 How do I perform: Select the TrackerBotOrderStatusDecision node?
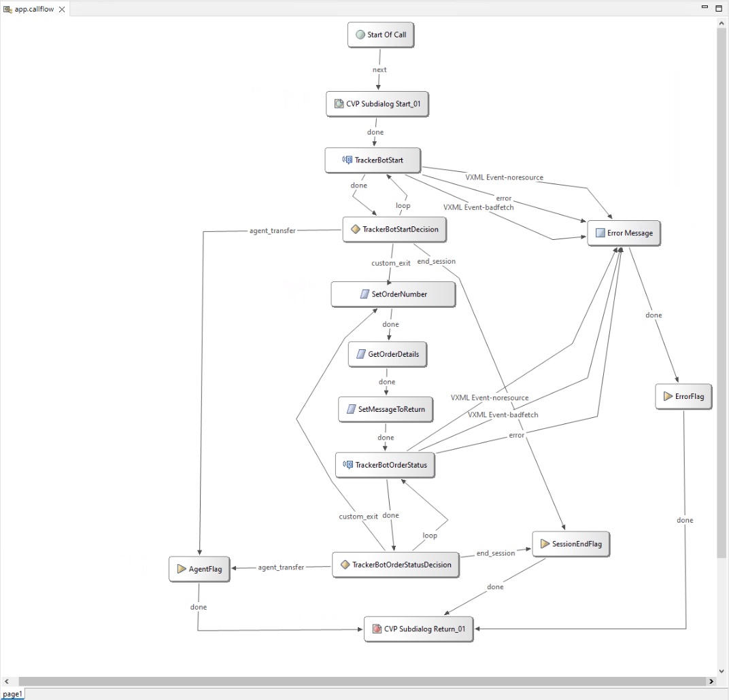395,565
